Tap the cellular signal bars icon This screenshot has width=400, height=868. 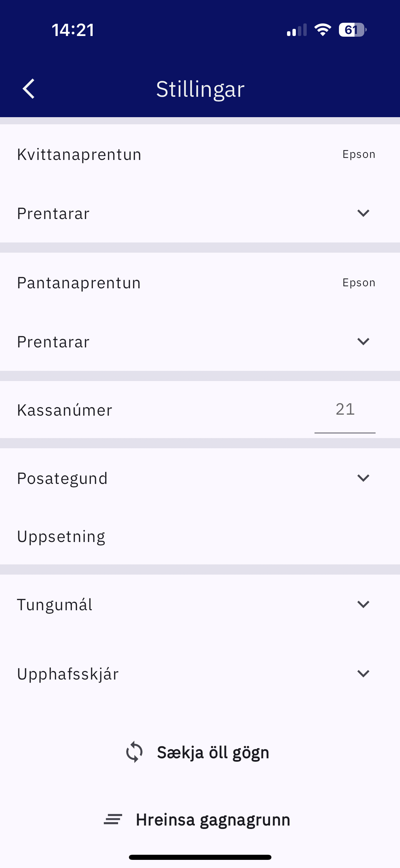point(297,30)
